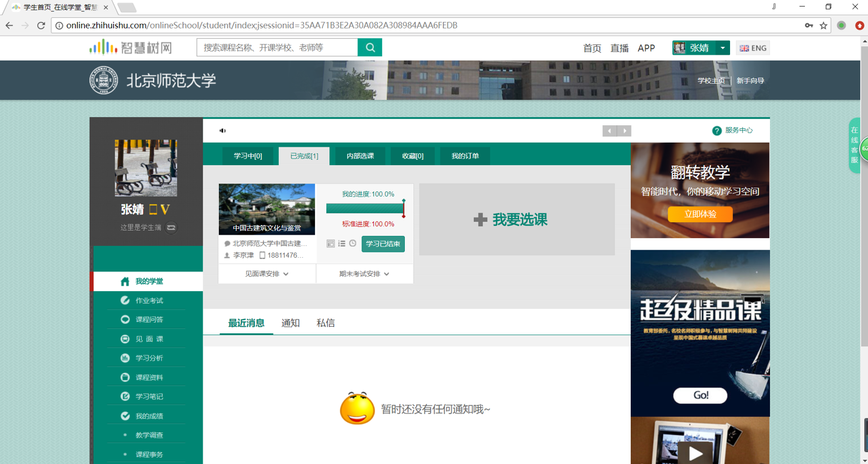The width and height of the screenshot is (868, 464).
Task: Open the 张婧 user dropdown arrow
Action: point(722,48)
